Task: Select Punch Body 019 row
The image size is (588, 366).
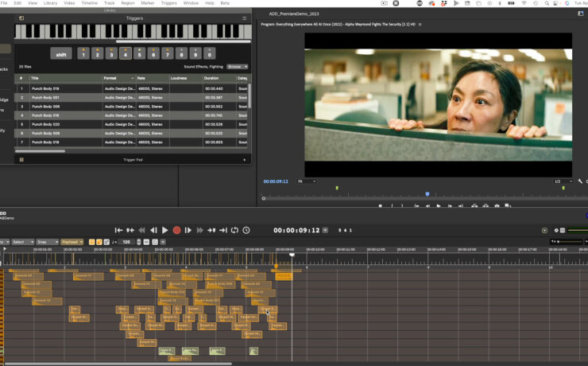Action: point(131,88)
